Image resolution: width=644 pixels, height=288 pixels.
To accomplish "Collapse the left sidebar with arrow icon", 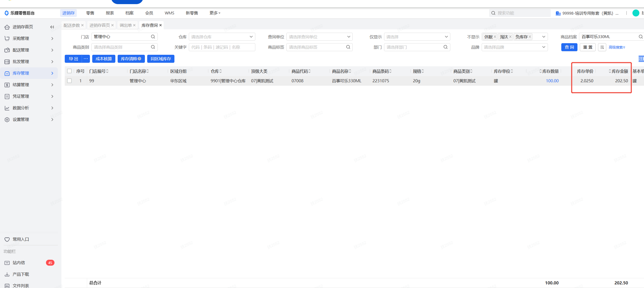I will coord(52,27).
